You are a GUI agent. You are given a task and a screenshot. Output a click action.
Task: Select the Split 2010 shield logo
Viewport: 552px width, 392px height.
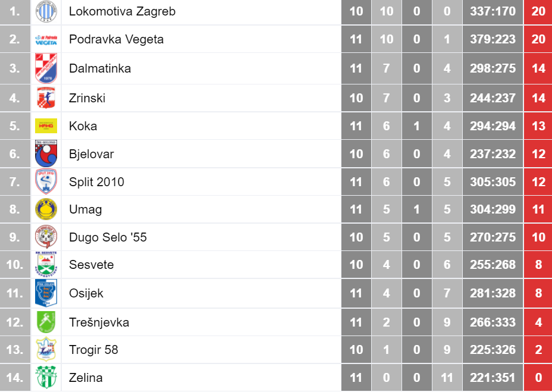46,182
